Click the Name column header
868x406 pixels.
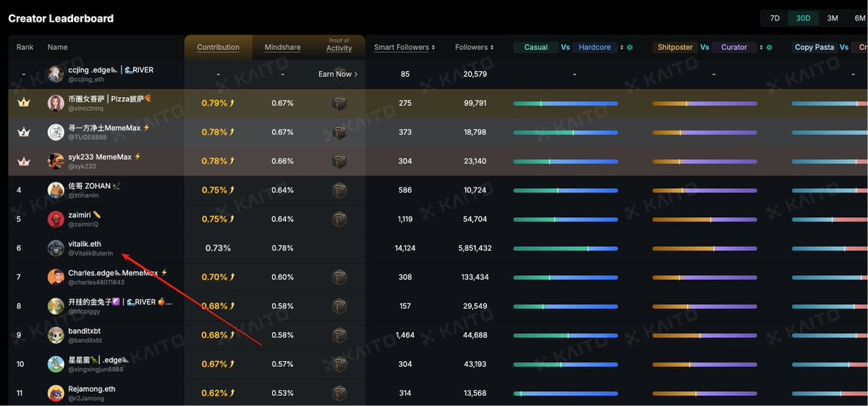[x=58, y=47]
